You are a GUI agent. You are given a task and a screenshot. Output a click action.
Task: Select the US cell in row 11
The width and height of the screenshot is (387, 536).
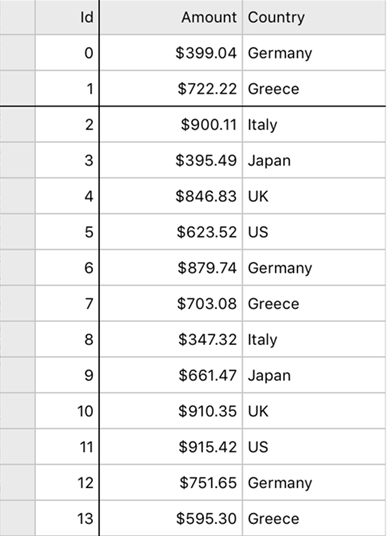[x=314, y=447]
